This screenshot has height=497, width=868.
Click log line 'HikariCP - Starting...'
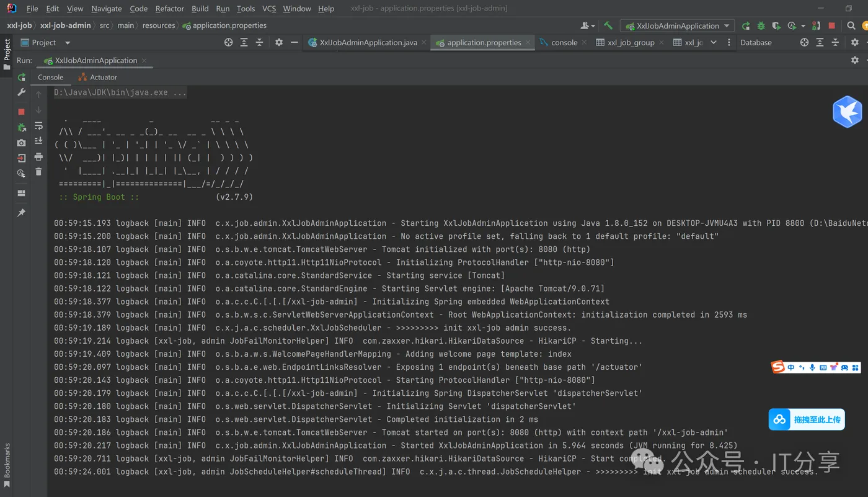coord(348,341)
